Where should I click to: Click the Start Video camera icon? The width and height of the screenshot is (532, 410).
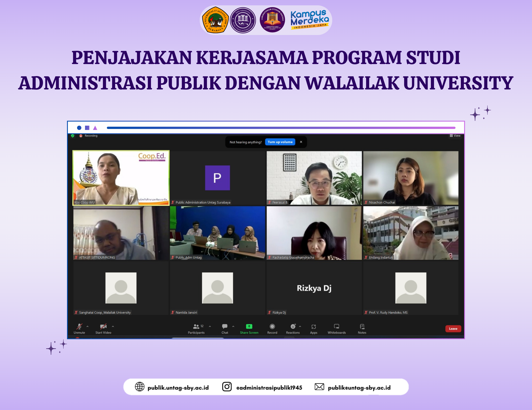coord(103,326)
